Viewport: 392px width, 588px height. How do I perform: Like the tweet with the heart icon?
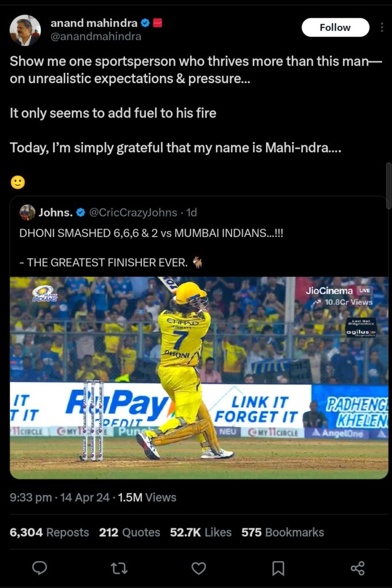click(199, 568)
